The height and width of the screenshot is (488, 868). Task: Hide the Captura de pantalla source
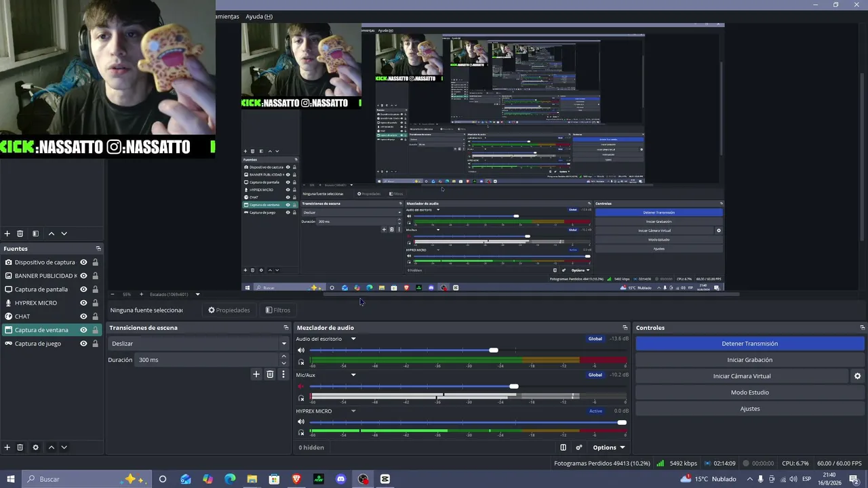[x=83, y=289]
